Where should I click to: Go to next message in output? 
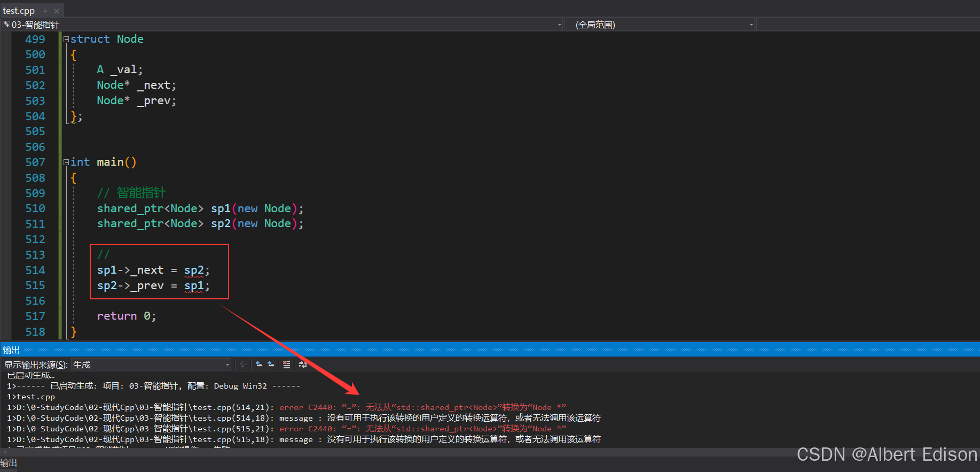click(x=271, y=365)
